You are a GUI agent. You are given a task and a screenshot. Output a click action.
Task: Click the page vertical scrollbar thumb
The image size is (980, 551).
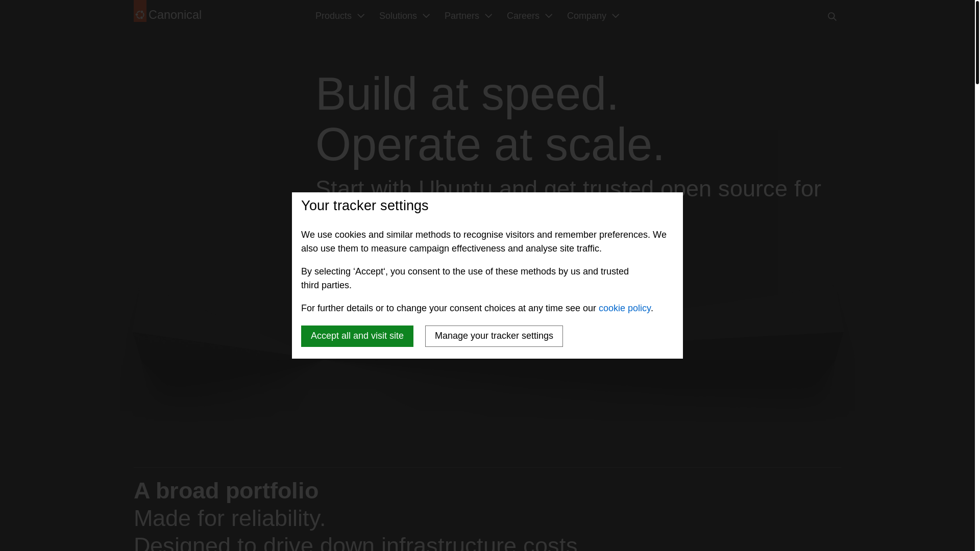[x=977, y=42]
